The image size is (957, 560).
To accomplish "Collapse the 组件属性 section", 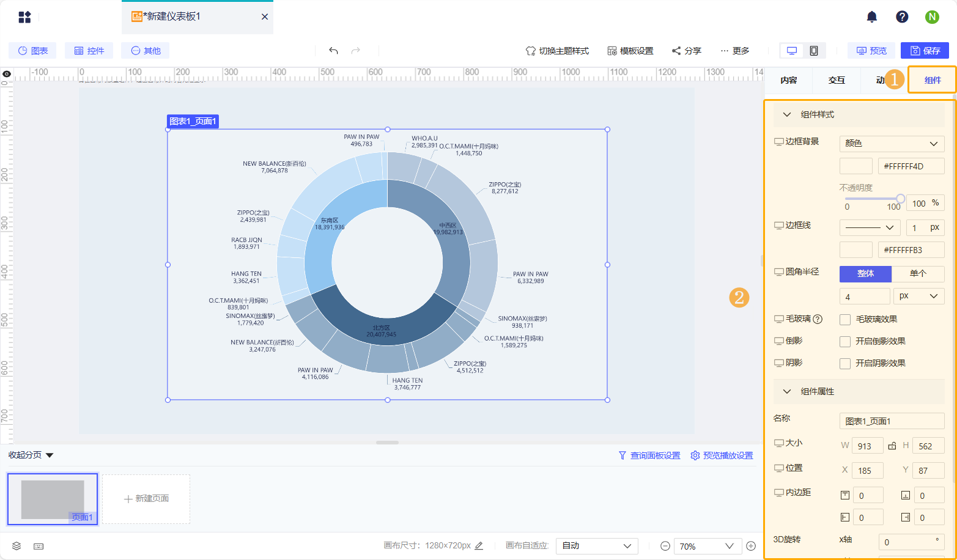I will click(788, 391).
